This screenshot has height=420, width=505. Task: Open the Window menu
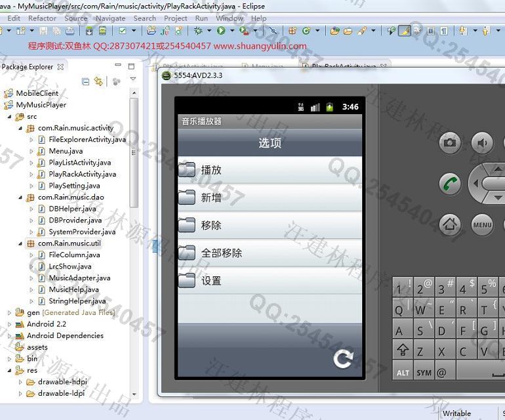(230, 18)
